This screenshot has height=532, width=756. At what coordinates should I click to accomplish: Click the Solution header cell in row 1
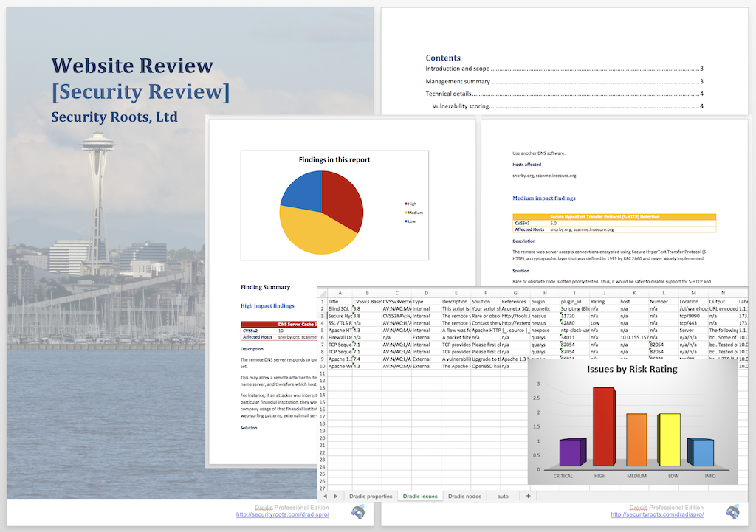click(x=486, y=302)
